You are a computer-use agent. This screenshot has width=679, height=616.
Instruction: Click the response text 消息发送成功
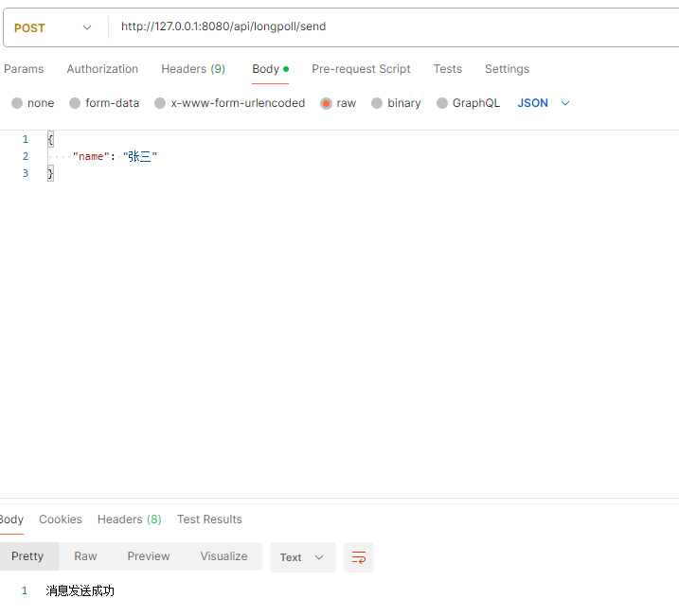[80, 590]
